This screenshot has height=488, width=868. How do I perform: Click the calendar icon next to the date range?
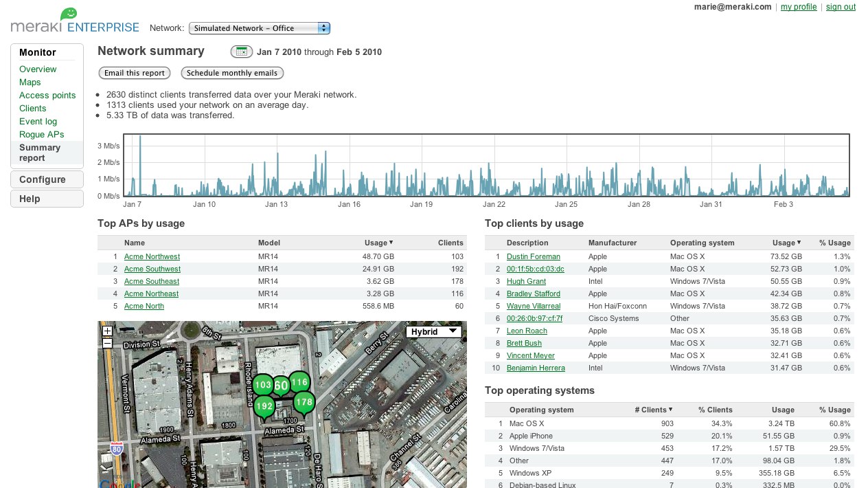point(241,51)
